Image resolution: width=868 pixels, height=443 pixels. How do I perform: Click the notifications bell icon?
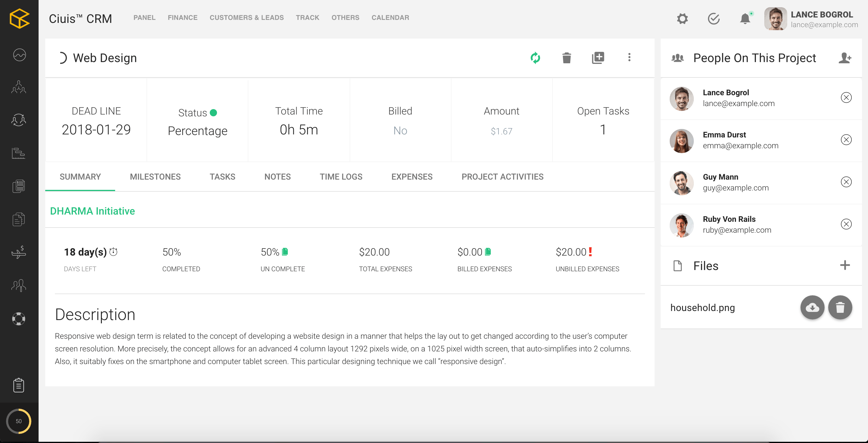click(x=745, y=19)
